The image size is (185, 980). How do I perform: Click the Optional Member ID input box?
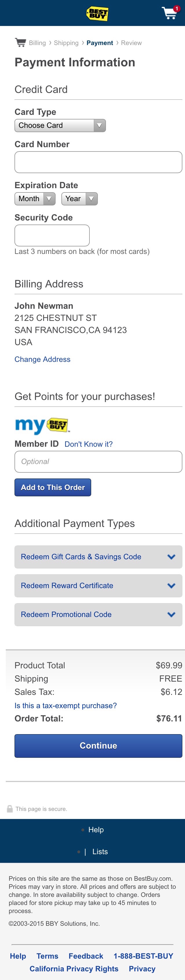pos(98,461)
